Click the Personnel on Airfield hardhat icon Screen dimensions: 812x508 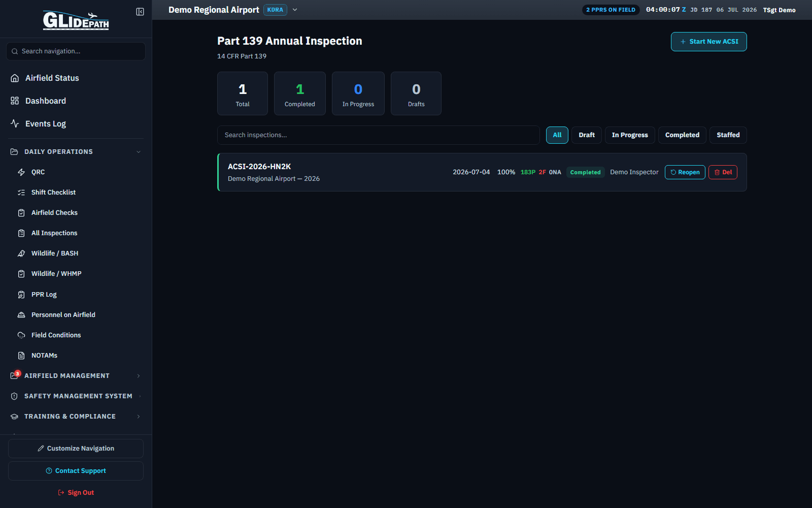pyautogui.click(x=21, y=315)
